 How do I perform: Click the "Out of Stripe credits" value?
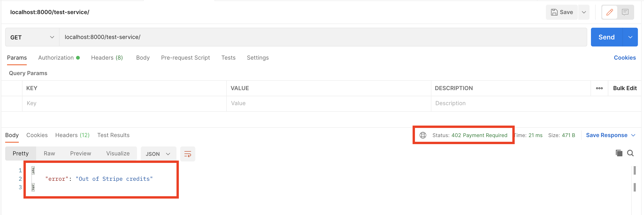[114, 179]
